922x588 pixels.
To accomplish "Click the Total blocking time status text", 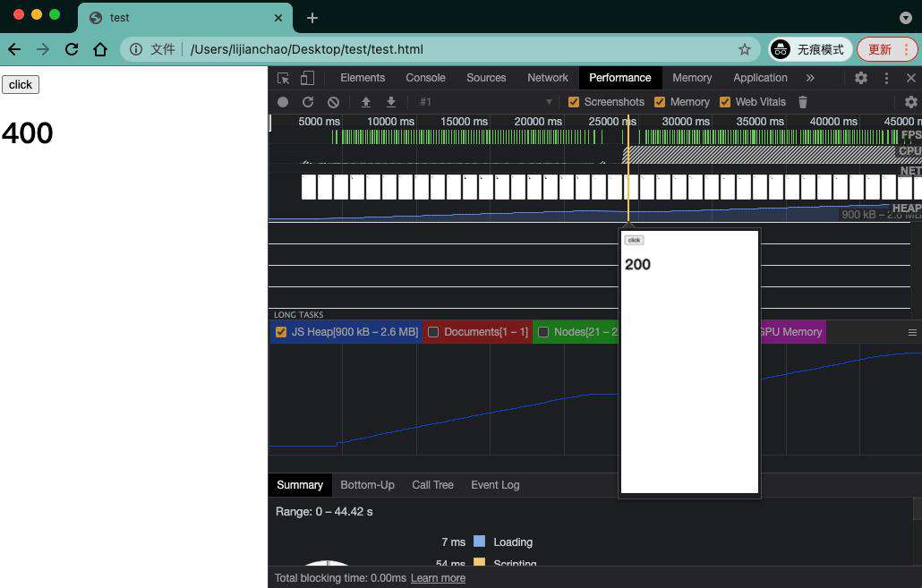I will (340, 578).
